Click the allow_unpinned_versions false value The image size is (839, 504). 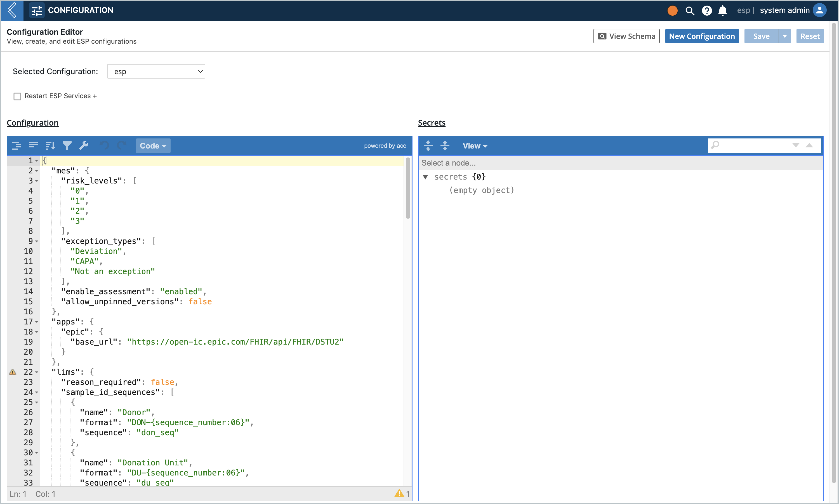coord(200,302)
